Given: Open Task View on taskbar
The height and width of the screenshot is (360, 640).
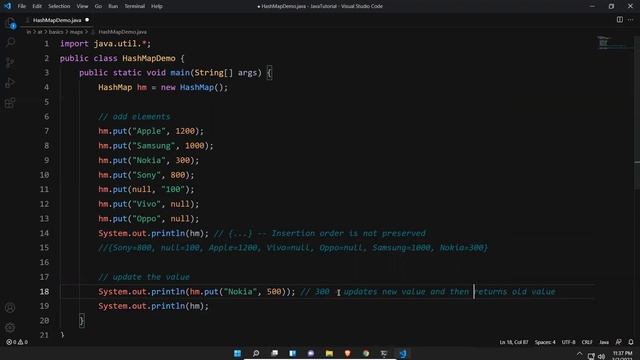Looking at the screenshot, I should pos(275,353).
